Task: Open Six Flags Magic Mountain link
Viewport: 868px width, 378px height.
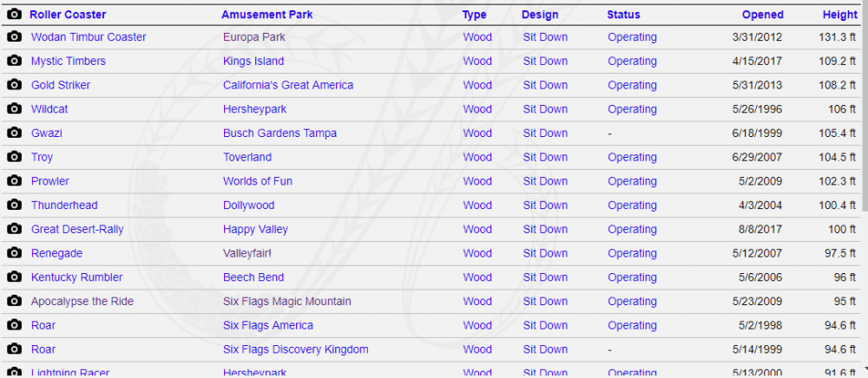Action: click(286, 301)
